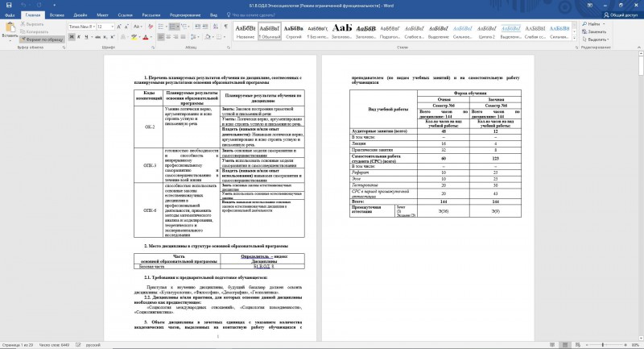Image resolution: width=644 pixels, height=349 pixels.
Task: Toggle paragraph marks display (¶)
Action: [x=226, y=27]
